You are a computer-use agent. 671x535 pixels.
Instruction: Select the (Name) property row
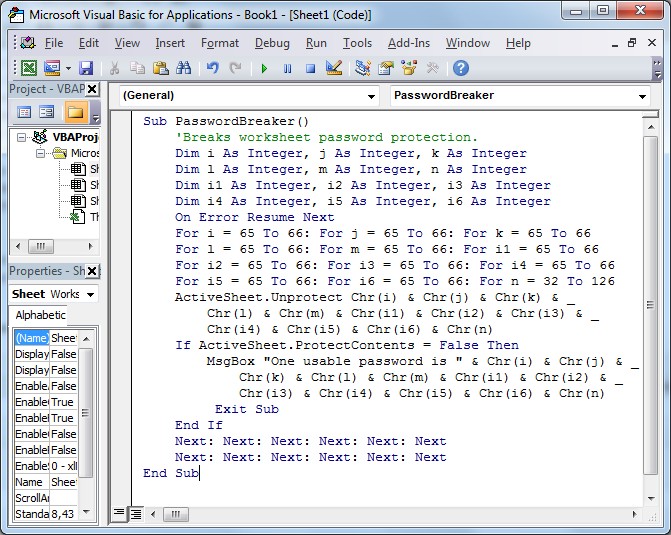[x=46, y=338]
